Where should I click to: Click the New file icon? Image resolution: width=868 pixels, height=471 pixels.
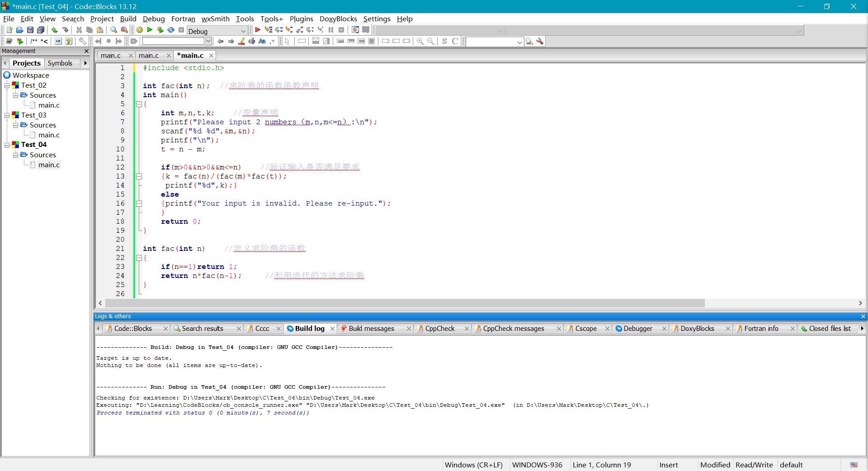pyautogui.click(x=9, y=30)
